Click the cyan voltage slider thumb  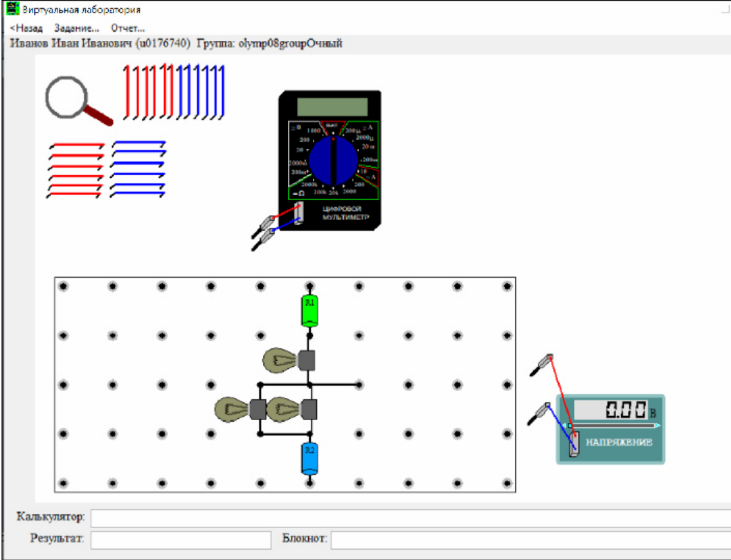[570, 426]
